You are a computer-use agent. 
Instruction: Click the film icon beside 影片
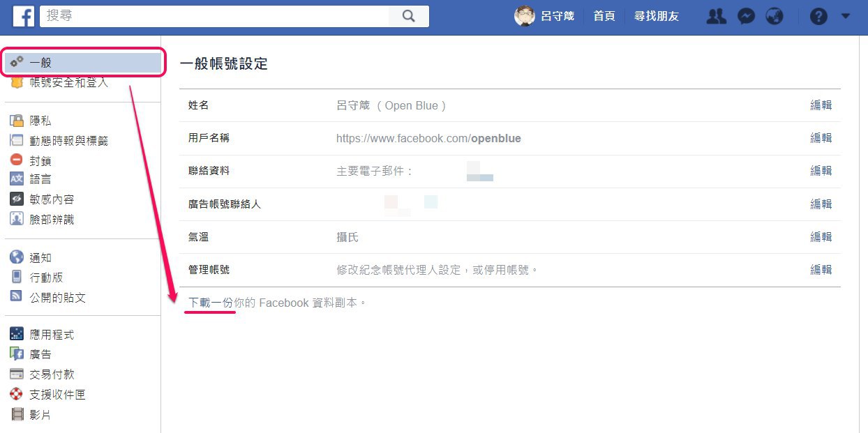(x=17, y=414)
